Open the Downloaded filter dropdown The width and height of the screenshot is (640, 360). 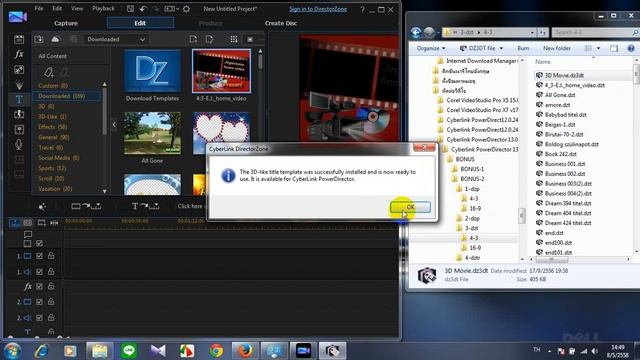[116, 39]
